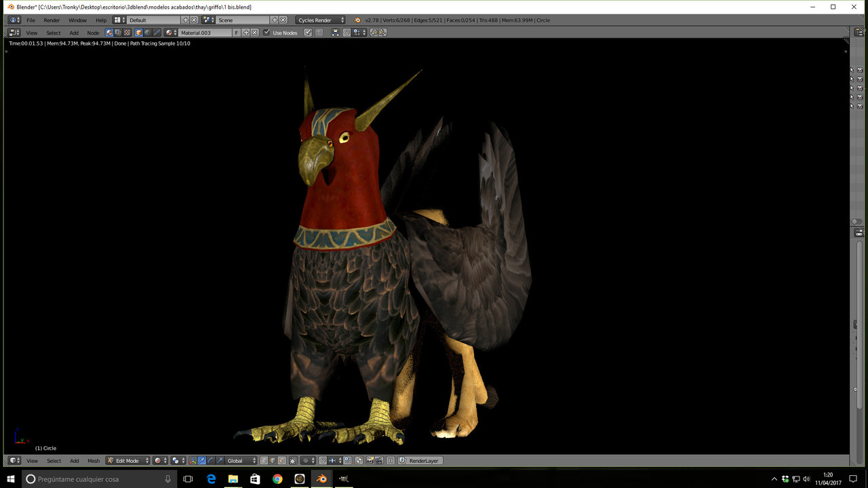
Task: Click copy nodes to clipboard icon
Action: tap(374, 33)
